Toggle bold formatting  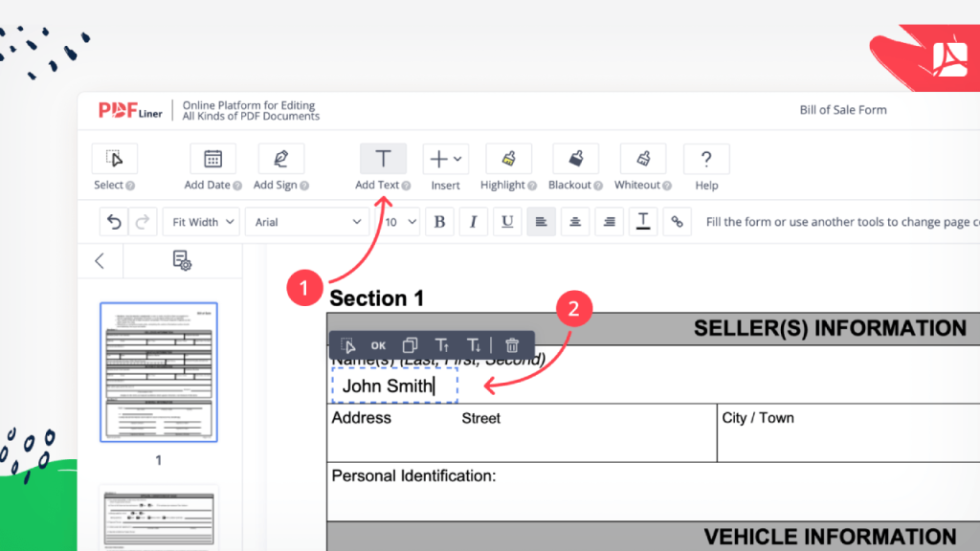point(439,222)
